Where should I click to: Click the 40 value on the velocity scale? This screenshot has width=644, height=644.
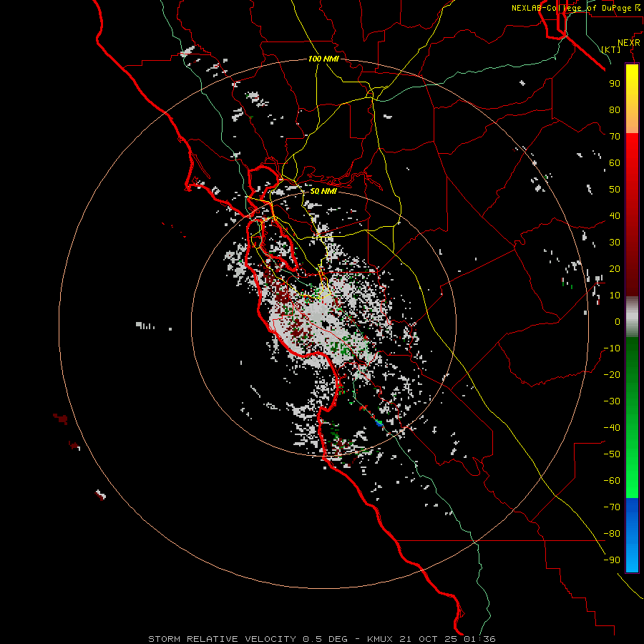pos(615,215)
